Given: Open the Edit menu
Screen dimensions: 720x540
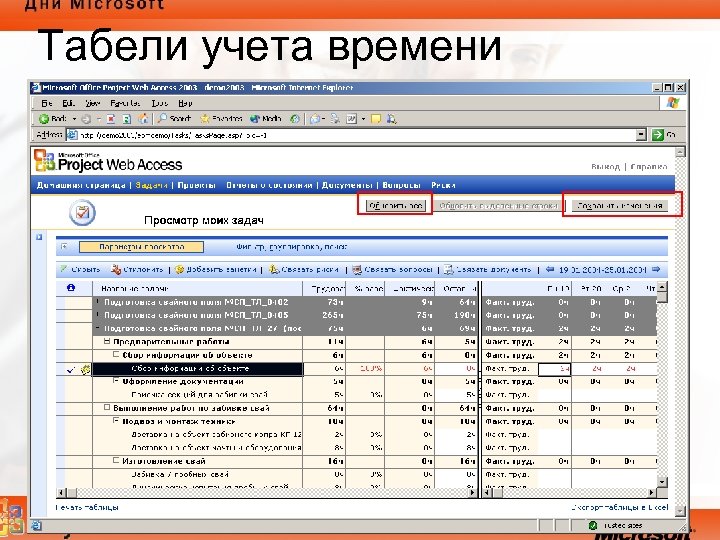Looking at the screenshot, I should [x=68, y=103].
